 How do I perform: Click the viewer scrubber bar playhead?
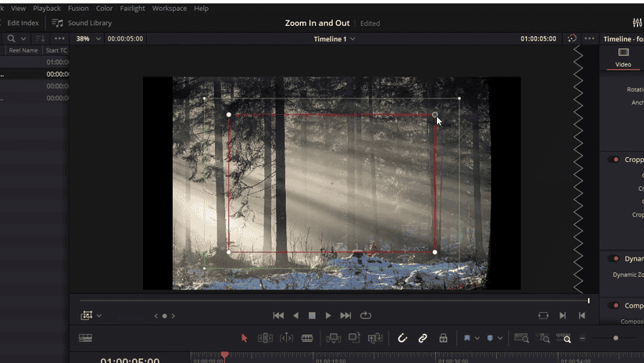point(589,301)
